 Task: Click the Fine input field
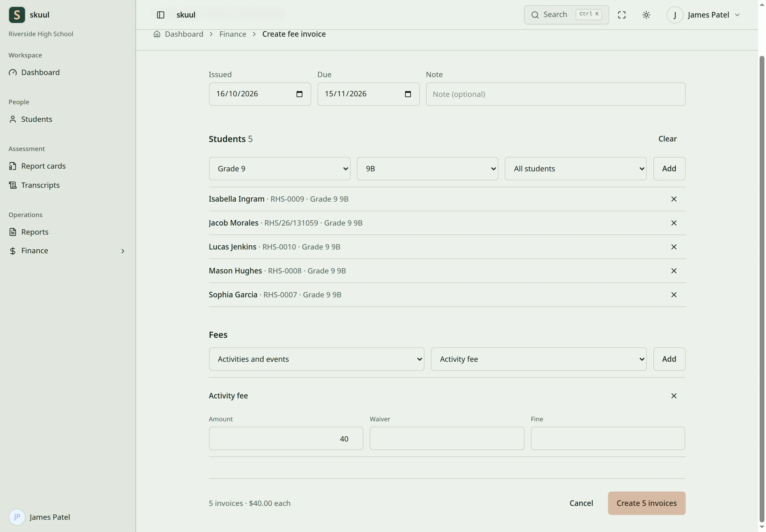pos(608,438)
